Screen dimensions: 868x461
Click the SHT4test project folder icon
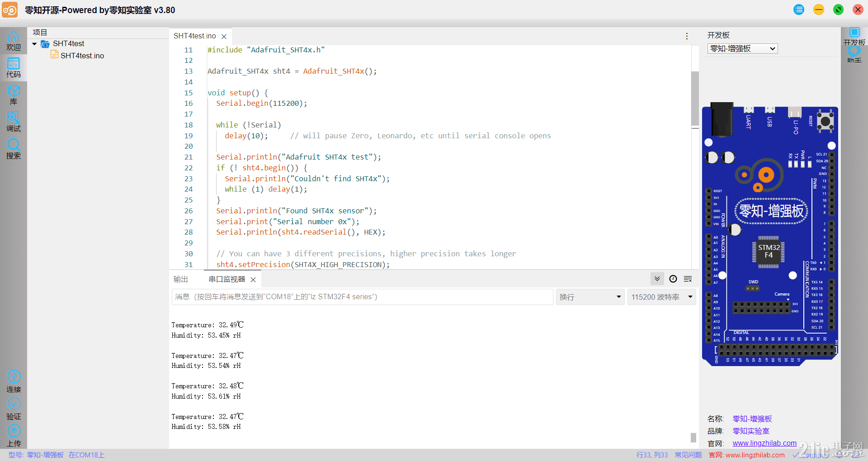click(45, 44)
